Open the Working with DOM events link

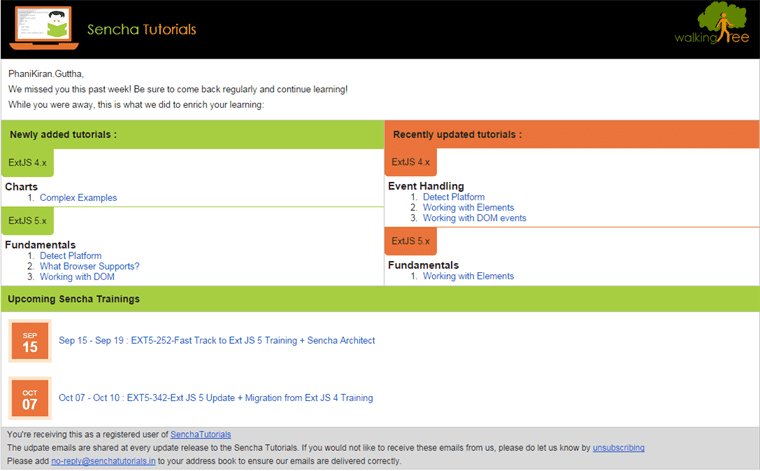click(475, 219)
